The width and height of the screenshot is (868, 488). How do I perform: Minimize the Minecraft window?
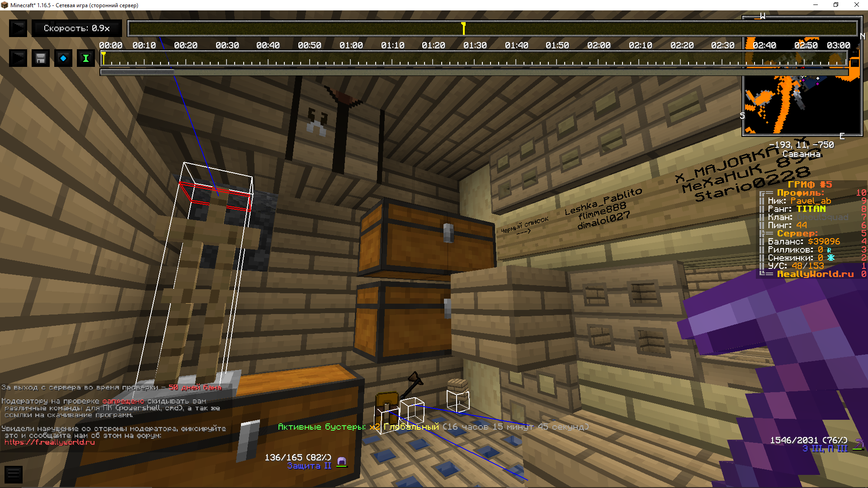[816, 5]
